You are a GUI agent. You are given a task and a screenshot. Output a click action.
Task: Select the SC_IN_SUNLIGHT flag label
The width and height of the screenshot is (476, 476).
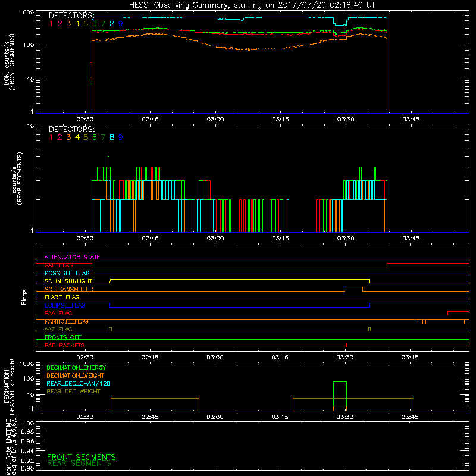(68, 281)
